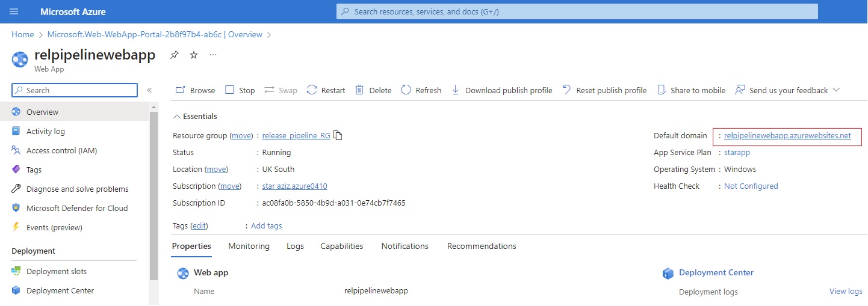The height and width of the screenshot is (306, 868).
Task: Open the Azure portal hamburger menu
Action: (14, 11)
